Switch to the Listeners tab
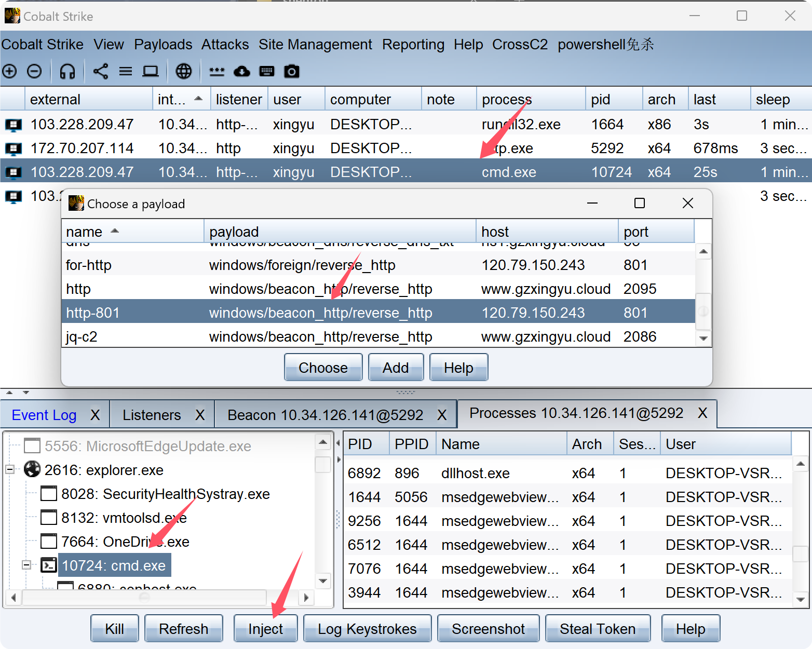This screenshot has width=812, height=649. 152,415
